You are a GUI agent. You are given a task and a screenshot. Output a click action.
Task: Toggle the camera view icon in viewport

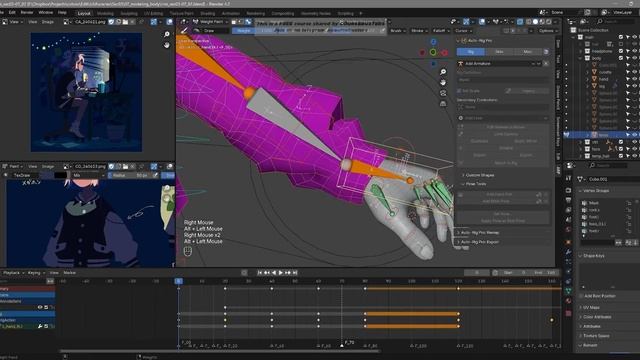tap(443, 93)
